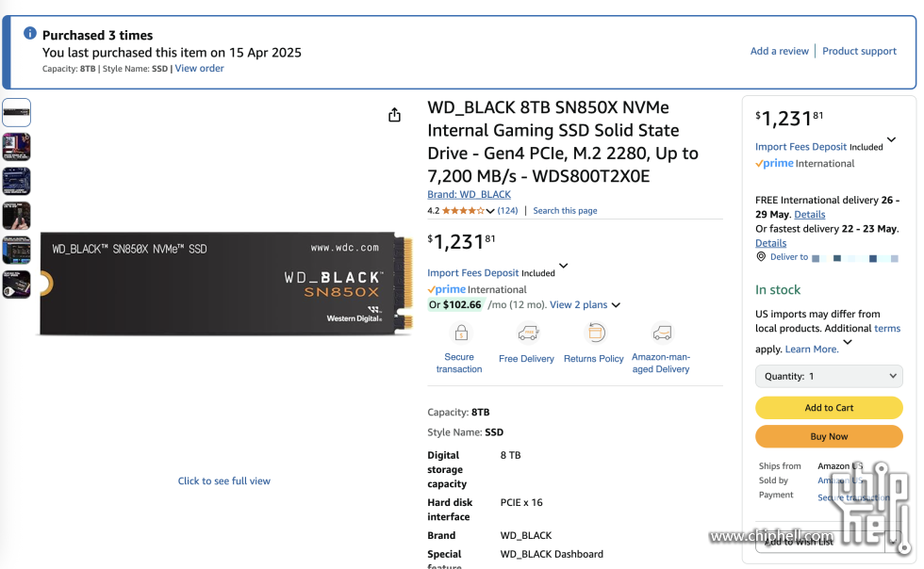Click the Purchased 3 times heading
Image resolution: width=924 pixels, height=569 pixels.
point(97,36)
